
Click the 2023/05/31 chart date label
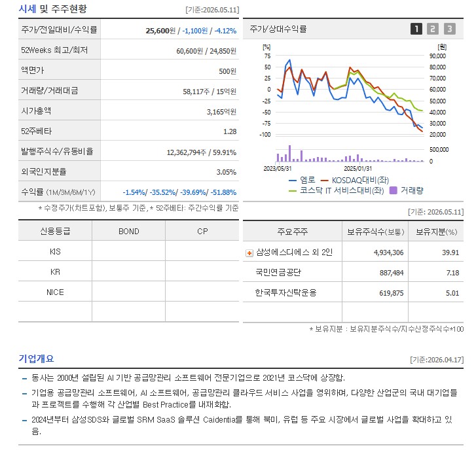(277, 168)
